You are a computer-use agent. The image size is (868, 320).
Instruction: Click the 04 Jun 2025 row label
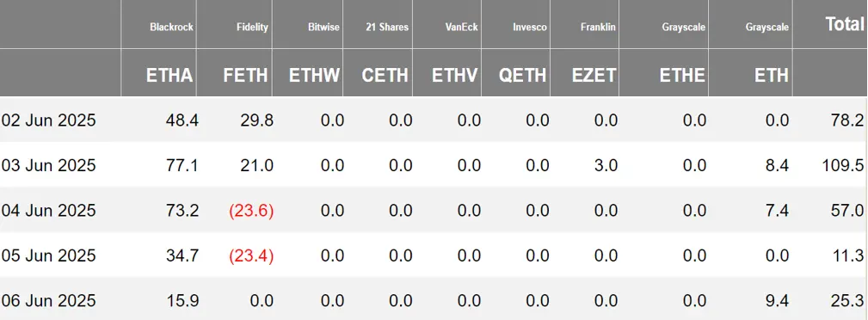click(48, 211)
